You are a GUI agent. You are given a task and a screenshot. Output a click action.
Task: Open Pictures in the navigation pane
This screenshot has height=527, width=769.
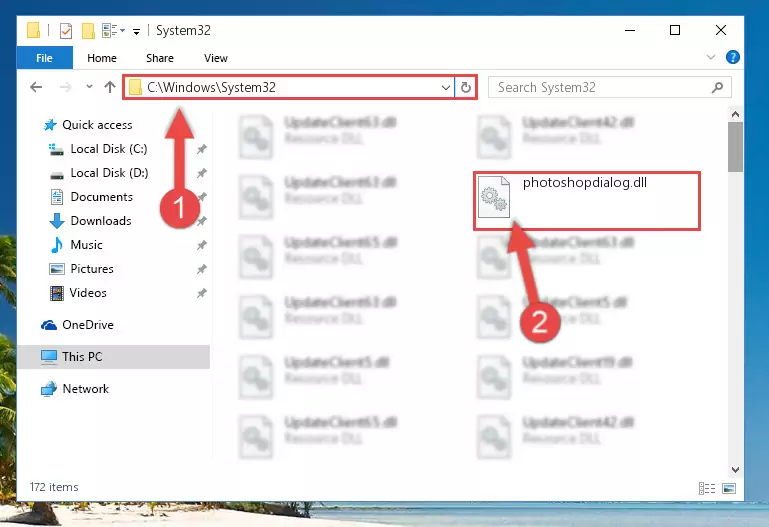92,269
